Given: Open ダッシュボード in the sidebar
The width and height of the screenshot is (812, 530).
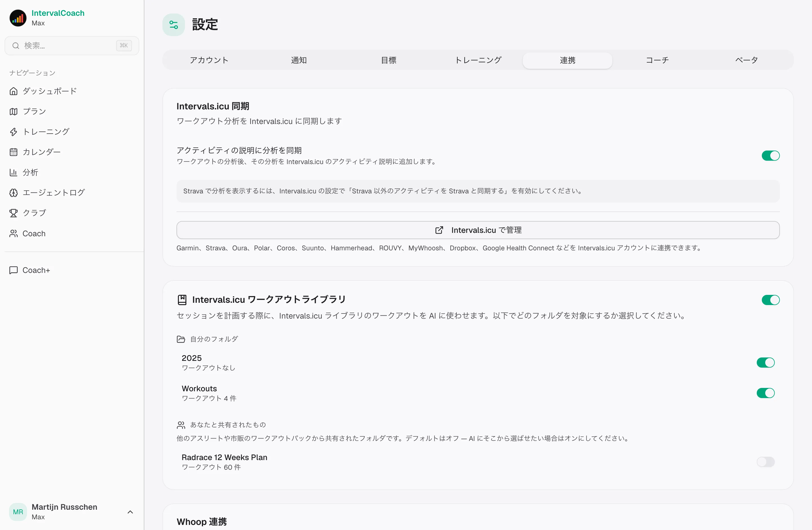Looking at the screenshot, I should click(x=72, y=91).
